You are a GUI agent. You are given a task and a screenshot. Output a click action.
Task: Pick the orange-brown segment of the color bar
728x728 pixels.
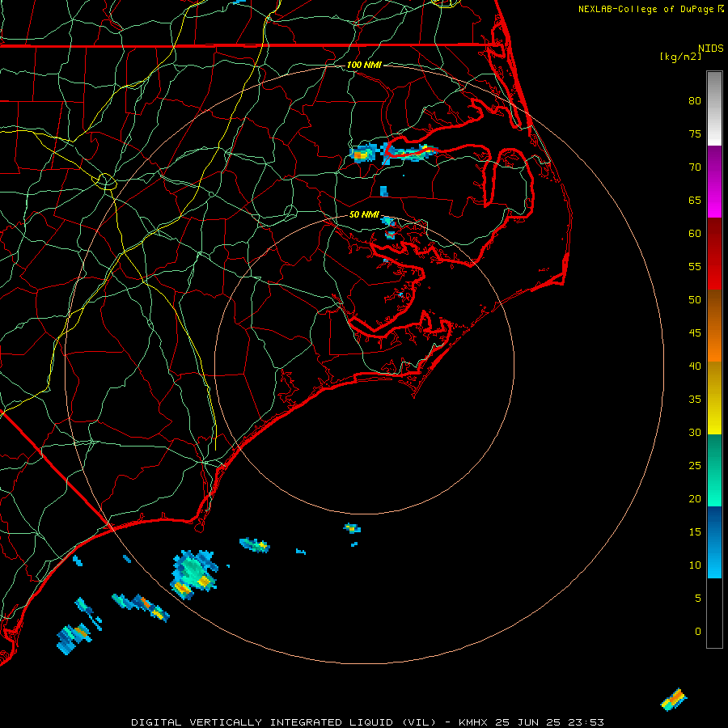click(714, 326)
